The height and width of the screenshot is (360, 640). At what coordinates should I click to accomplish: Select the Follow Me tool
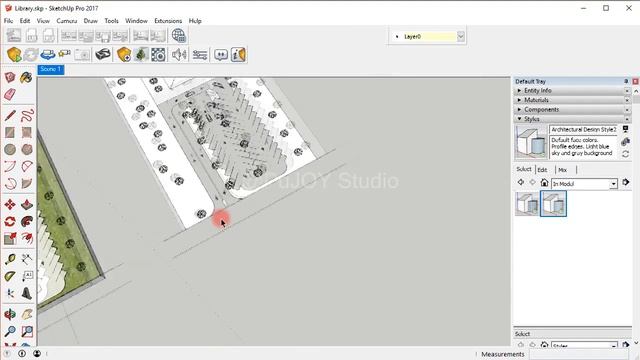27,221
